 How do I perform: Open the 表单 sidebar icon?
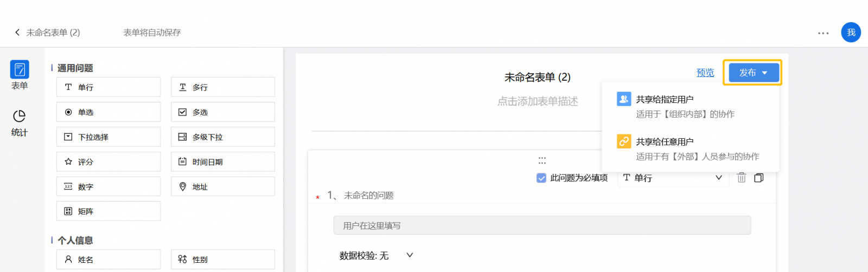(20, 75)
